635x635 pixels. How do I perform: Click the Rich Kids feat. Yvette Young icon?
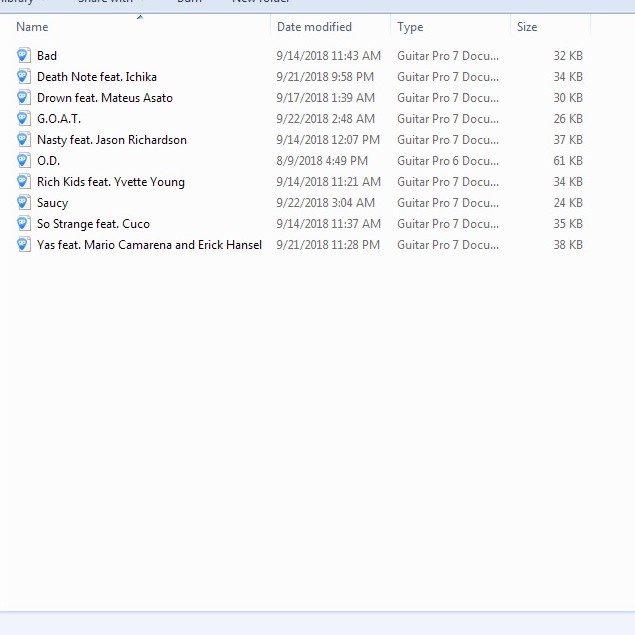pos(24,181)
